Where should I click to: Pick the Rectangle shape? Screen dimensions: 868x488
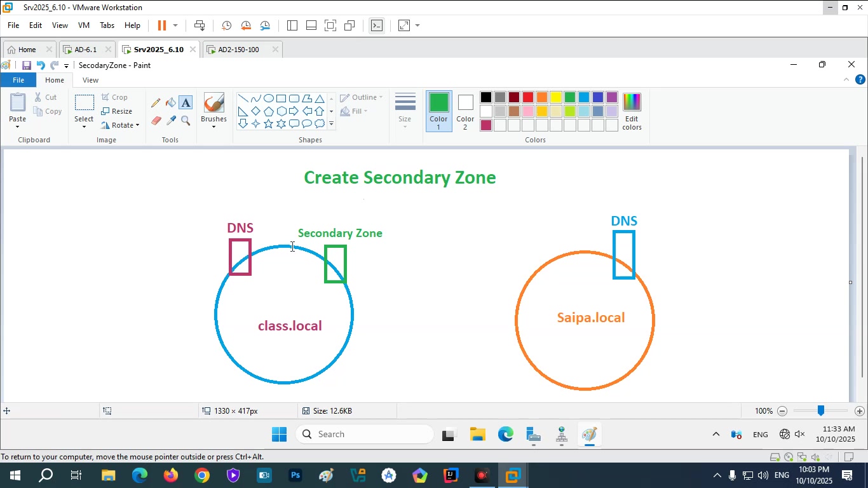[x=281, y=98]
